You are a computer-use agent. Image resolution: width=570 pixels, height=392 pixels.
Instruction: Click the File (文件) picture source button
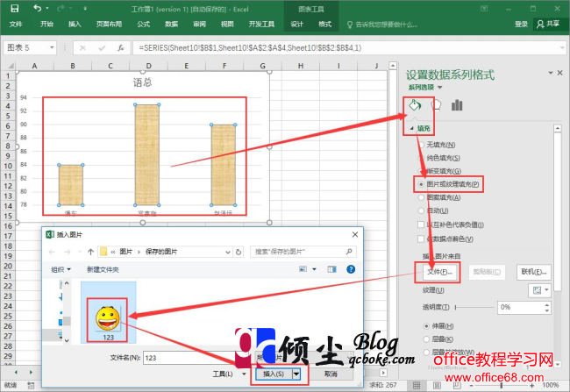click(439, 272)
